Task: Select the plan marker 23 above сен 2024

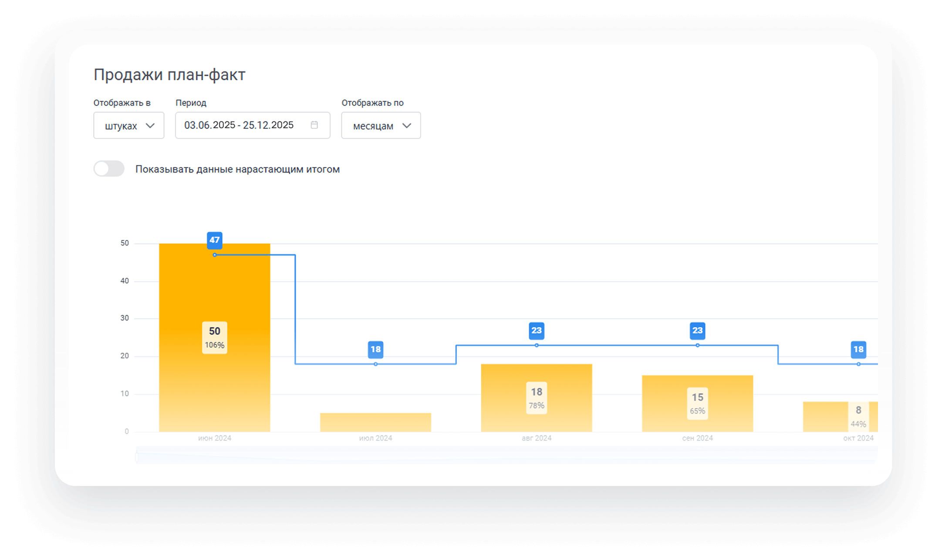Action: (697, 331)
